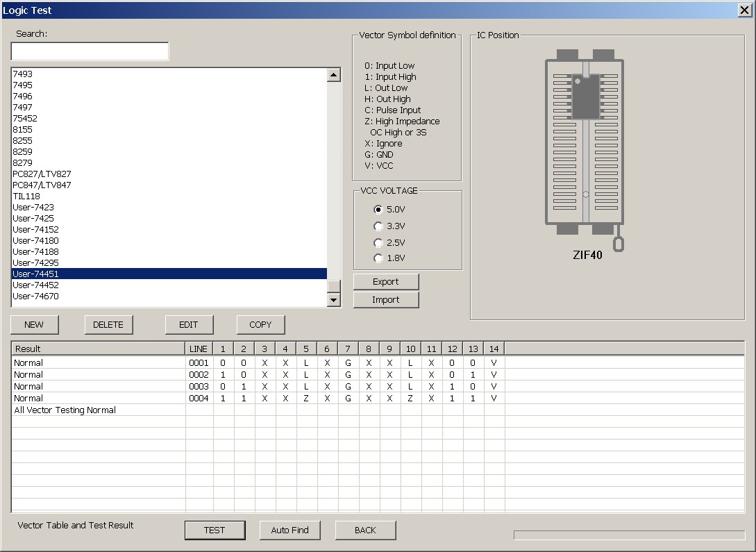Select User-74452 in the IC list
This screenshot has width=756, height=552.
pyautogui.click(x=36, y=285)
